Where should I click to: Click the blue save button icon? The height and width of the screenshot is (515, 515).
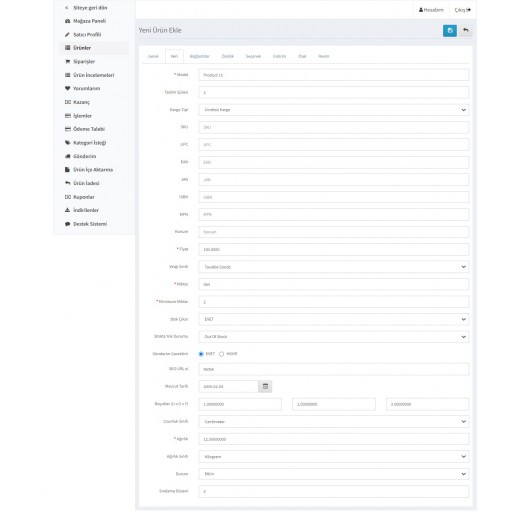450,31
